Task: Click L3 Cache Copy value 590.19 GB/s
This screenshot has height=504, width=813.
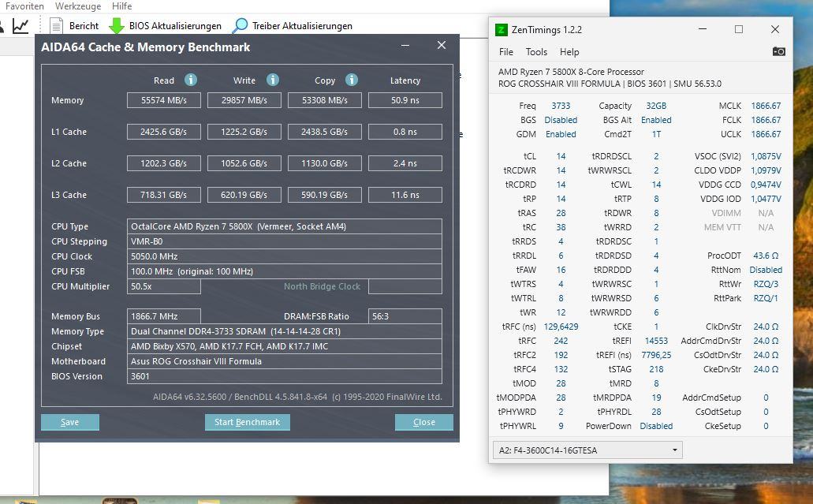Action: click(325, 195)
